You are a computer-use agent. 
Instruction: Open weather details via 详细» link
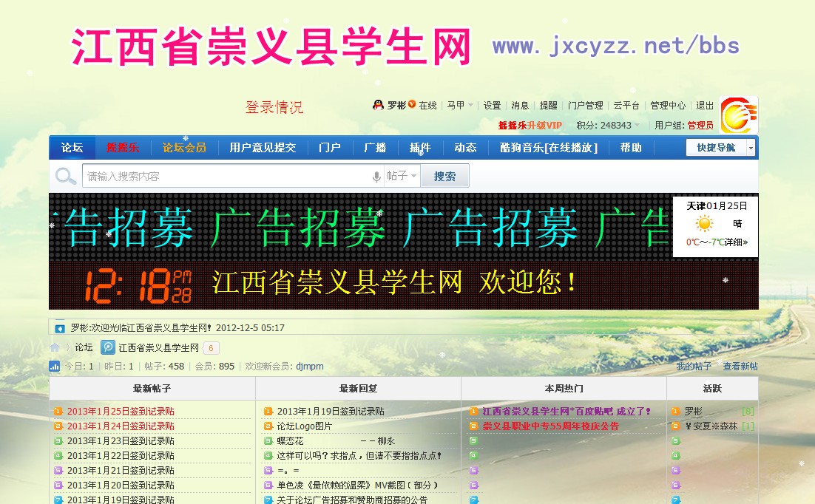737,242
